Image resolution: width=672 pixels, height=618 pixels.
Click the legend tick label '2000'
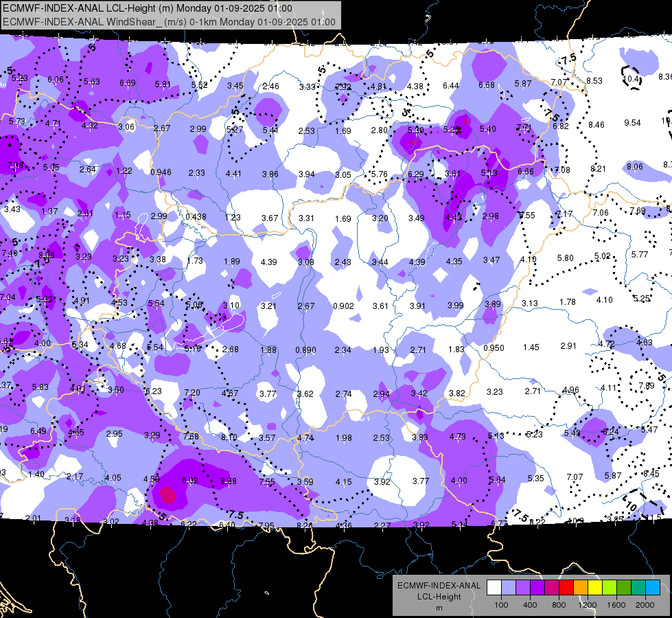tap(645, 605)
